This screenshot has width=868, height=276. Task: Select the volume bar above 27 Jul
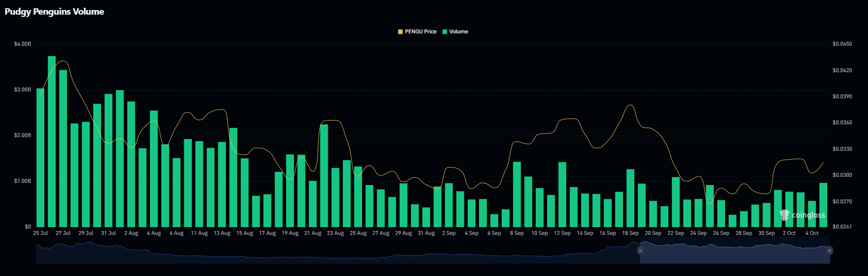[63, 149]
